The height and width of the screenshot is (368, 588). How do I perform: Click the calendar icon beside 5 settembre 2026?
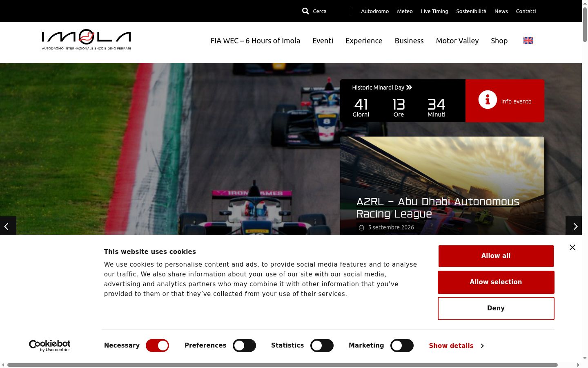tap(361, 228)
